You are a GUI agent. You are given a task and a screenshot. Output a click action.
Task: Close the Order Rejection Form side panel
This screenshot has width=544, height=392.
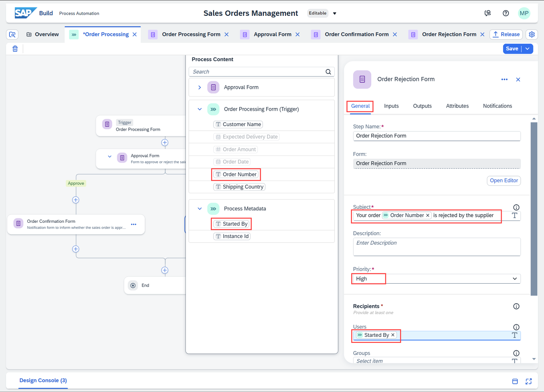pos(518,79)
